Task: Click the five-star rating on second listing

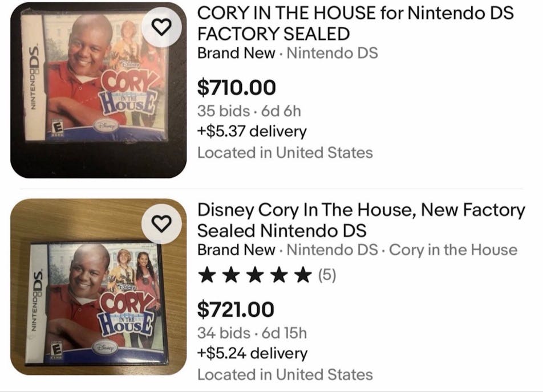Action: click(254, 276)
